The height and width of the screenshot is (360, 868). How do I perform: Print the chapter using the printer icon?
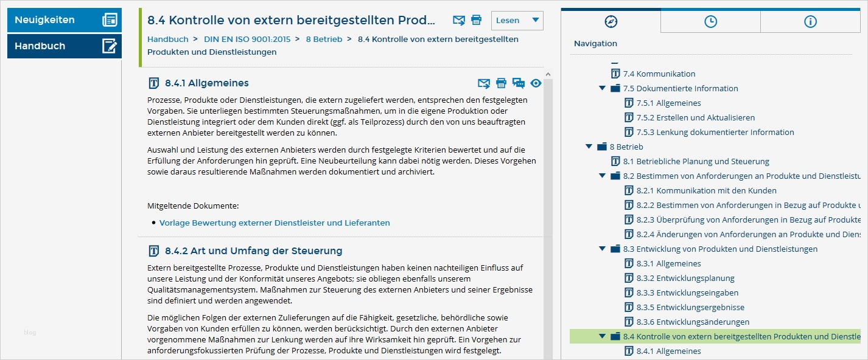pyautogui.click(x=475, y=19)
